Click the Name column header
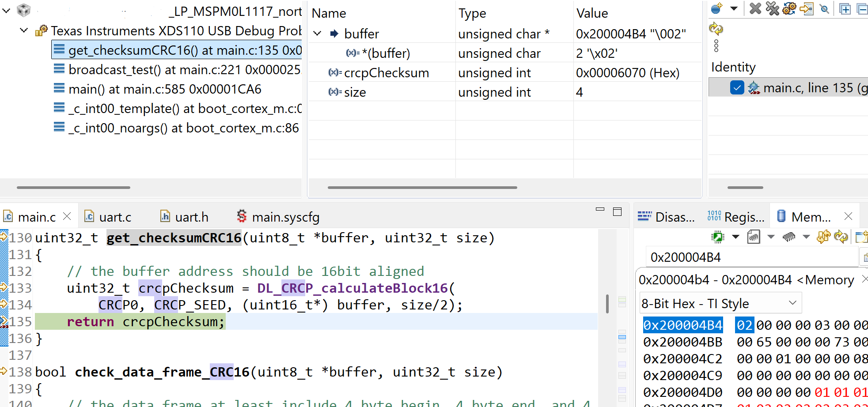Screen dimensions: 868x407 click(329, 13)
